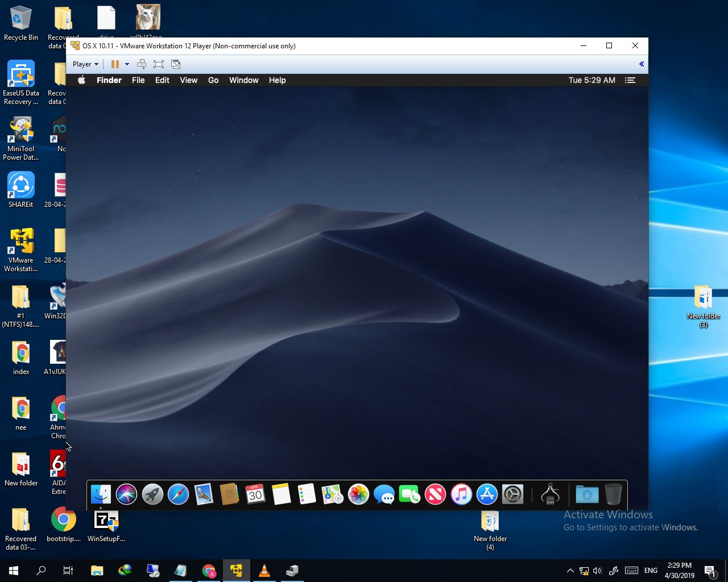Show hidden icons in Windows tray
Viewport: 728px width, 582px height.
pyautogui.click(x=570, y=571)
